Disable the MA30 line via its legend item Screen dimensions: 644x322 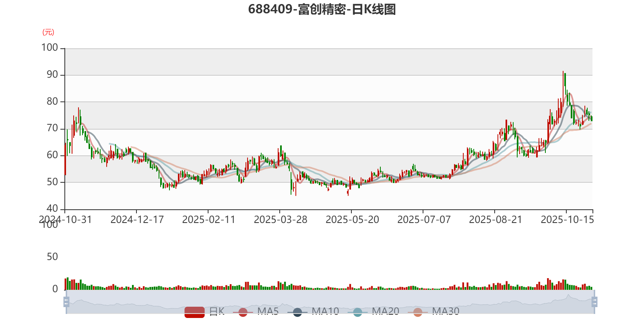(433, 312)
